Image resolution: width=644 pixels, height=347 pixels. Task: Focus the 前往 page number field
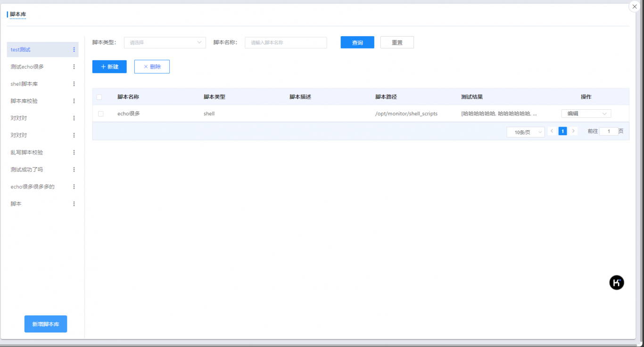[609, 131]
